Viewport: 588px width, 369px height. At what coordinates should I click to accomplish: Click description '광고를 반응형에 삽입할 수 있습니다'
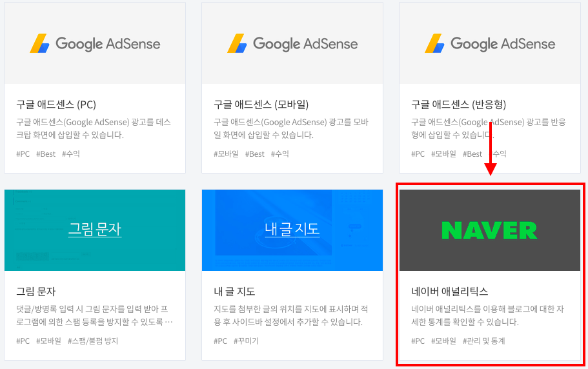point(489,128)
